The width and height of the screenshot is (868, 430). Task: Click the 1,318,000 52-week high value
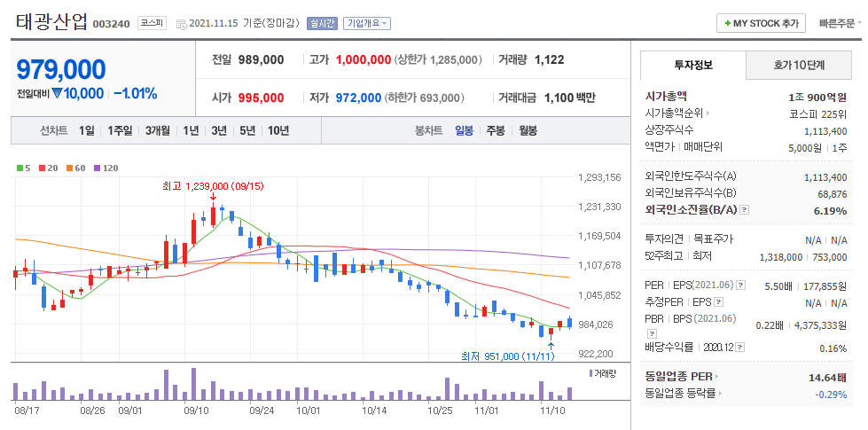[780, 257]
